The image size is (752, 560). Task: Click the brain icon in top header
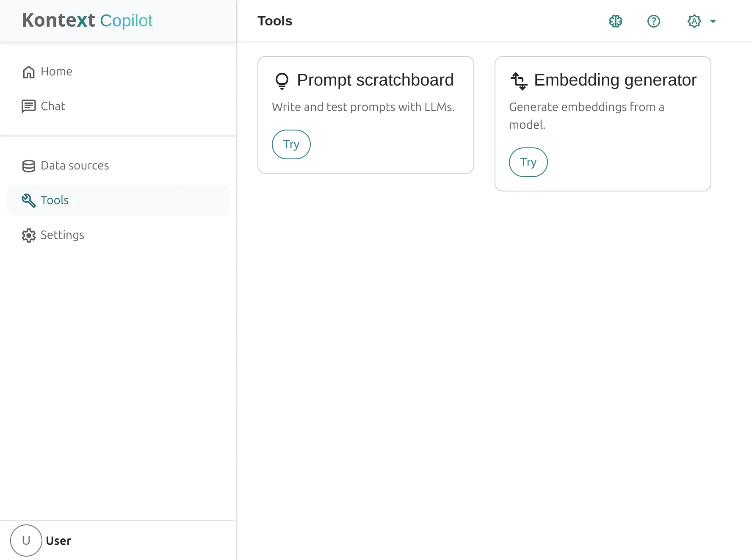pyautogui.click(x=615, y=21)
